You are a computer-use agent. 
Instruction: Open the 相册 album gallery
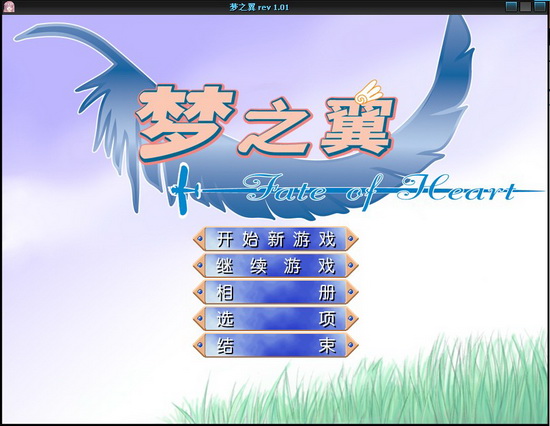[x=275, y=292]
